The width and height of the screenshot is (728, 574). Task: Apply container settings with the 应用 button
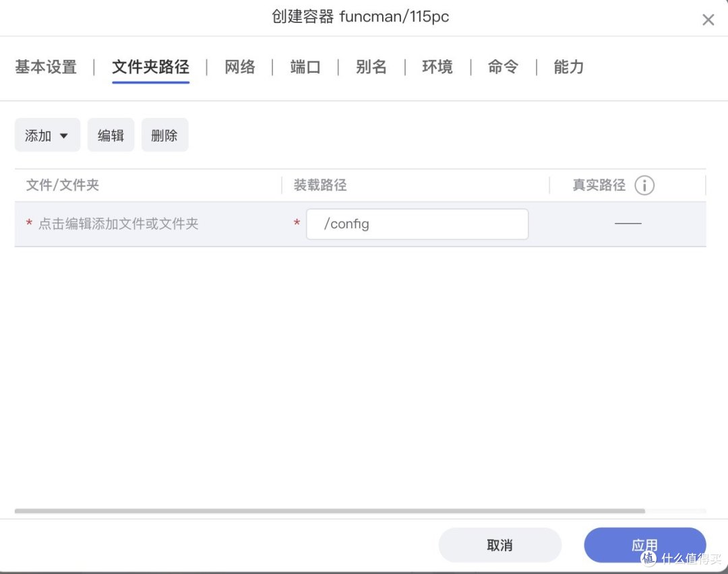[644, 545]
